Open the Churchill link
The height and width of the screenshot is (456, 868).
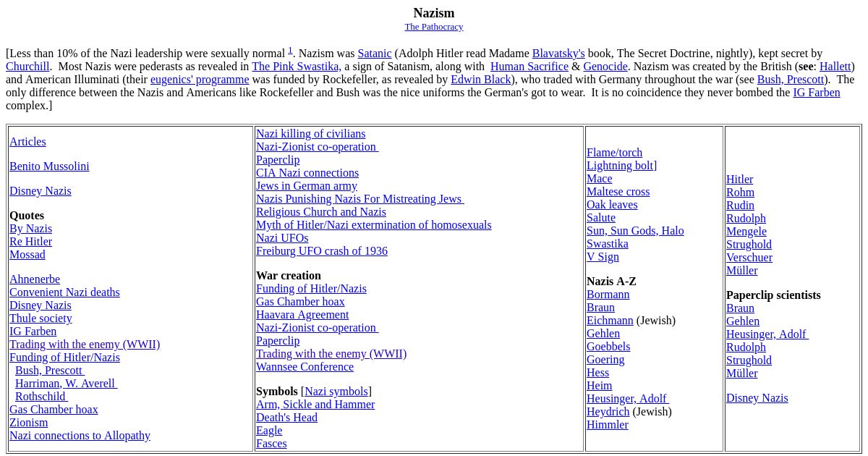[27, 67]
